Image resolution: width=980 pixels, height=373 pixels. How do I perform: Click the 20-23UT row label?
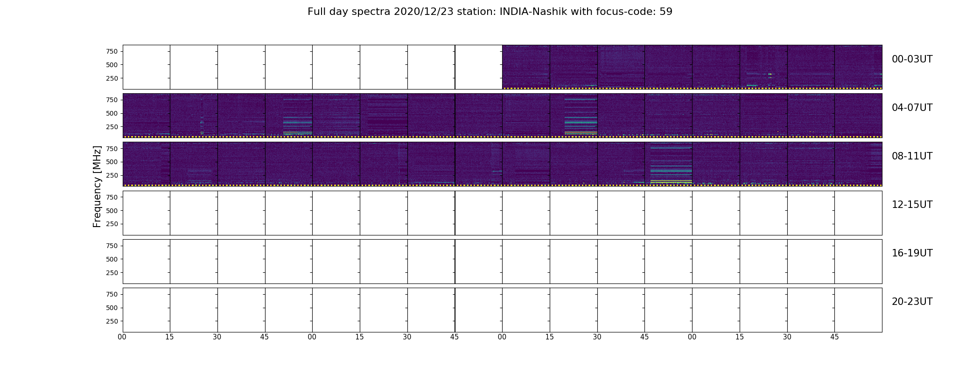[x=912, y=302]
